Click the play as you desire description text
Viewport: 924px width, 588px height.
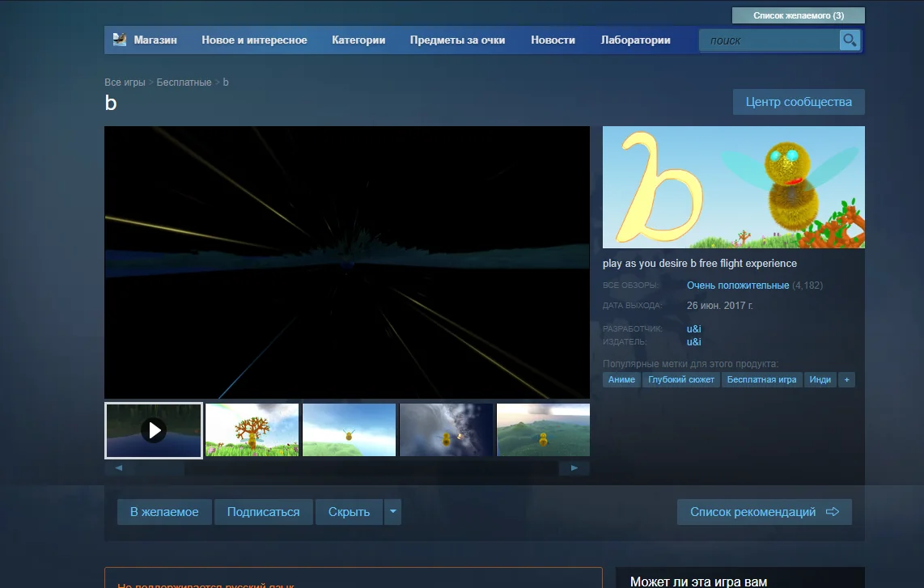click(700, 264)
